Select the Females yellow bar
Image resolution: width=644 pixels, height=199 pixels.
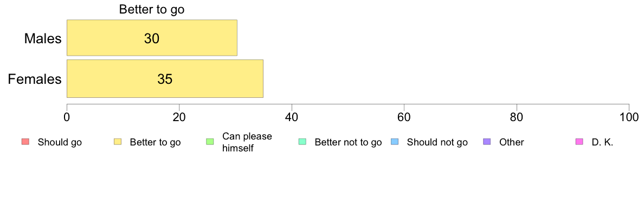165,78
